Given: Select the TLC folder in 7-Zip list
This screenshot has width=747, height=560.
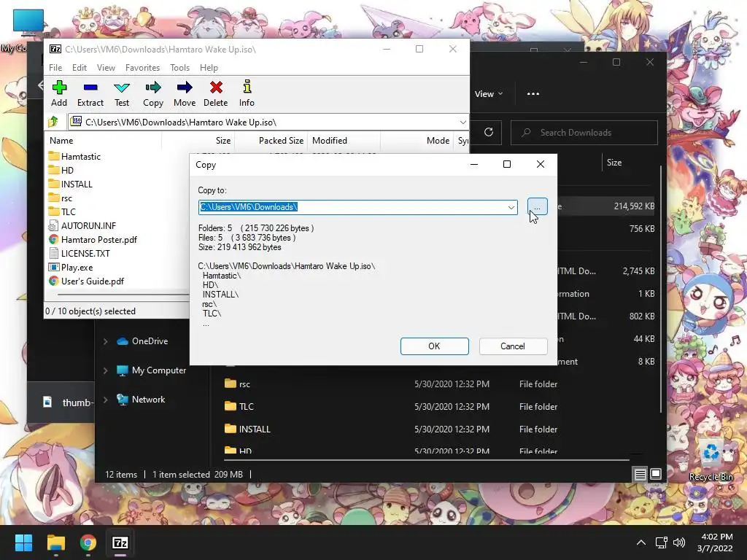Looking at the screenshot, I should pyautogui.click(x=62, y=212).
